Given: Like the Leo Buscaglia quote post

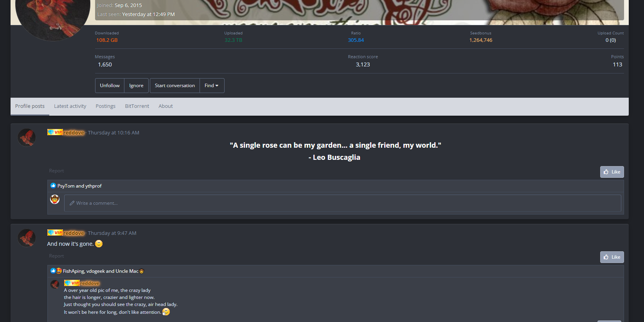Looking at the screenshot, I should pyautogui.click(x=612, y=172).
